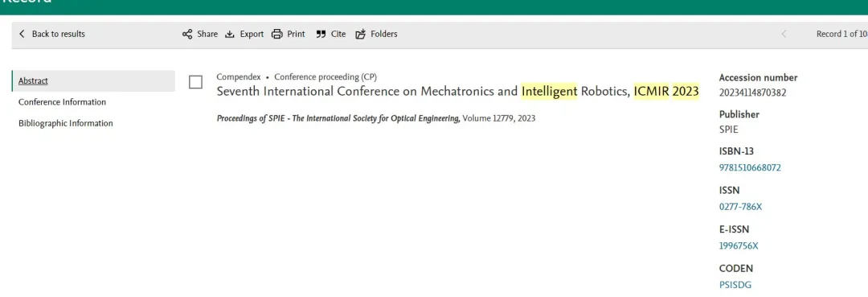Click the Accession number heading
The image size is (868, 297).
tap(759, 77)
